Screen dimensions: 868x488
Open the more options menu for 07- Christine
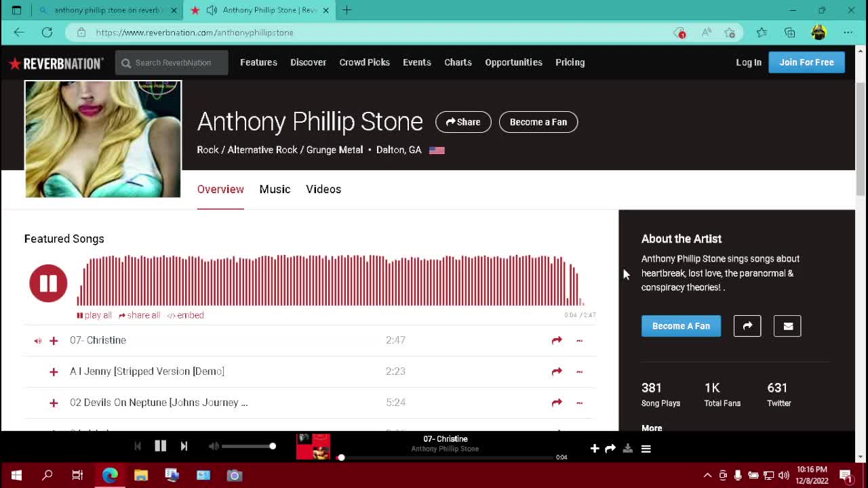(x=579, y=340)
